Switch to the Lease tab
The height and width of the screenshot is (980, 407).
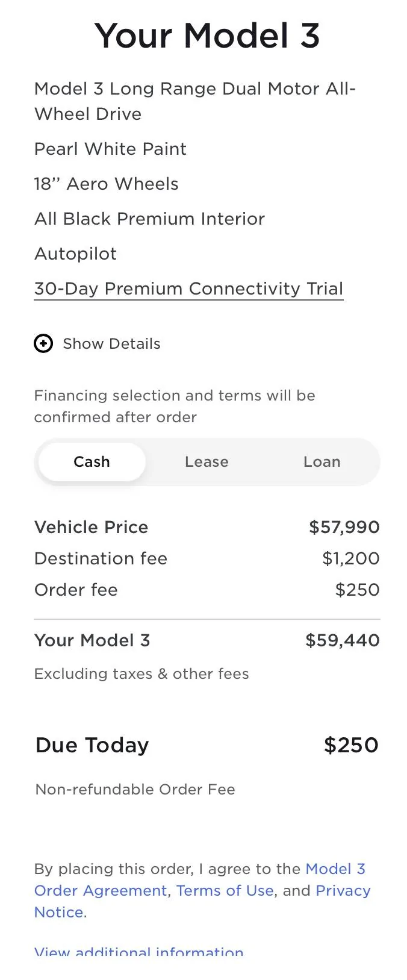click(x=207, y=462)
